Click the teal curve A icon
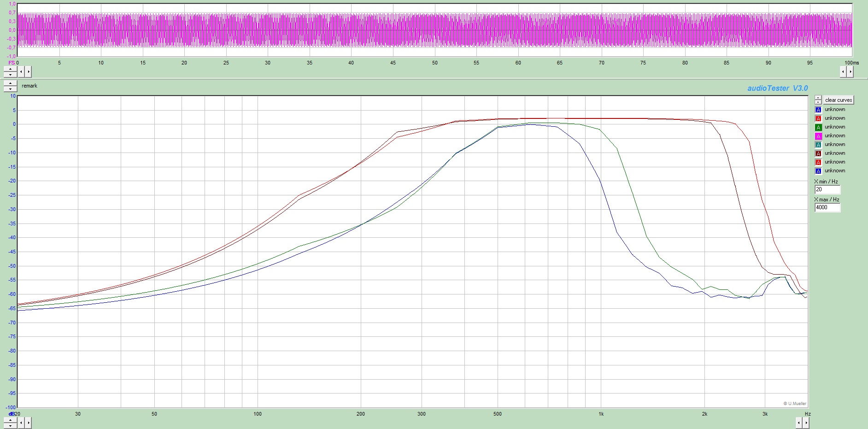The width and height of the screenshot is (868, 429). point(818,145)
